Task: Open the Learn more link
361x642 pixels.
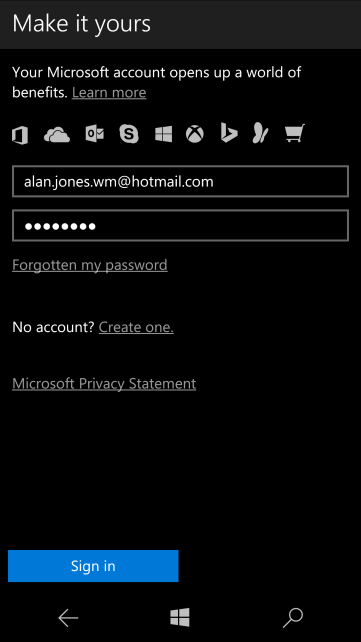Action: pos(109,93)
